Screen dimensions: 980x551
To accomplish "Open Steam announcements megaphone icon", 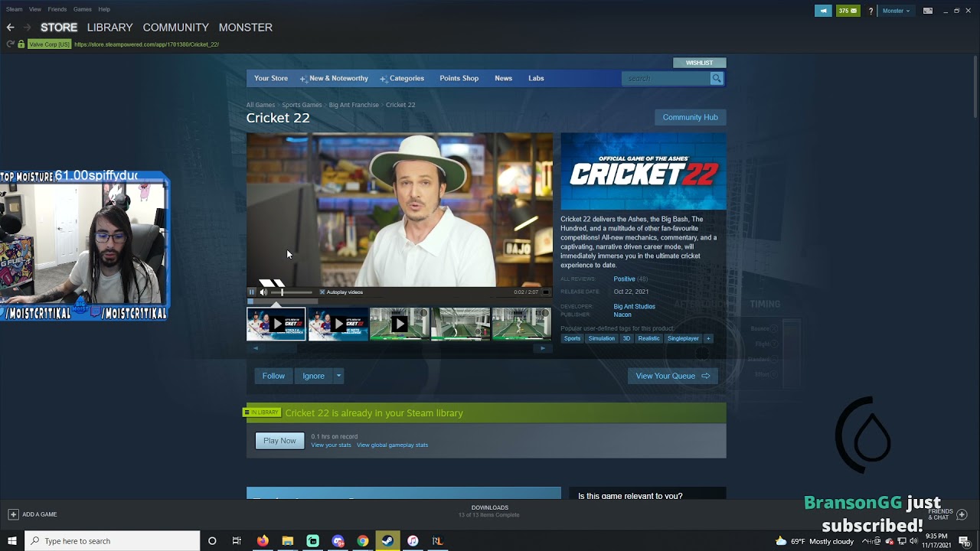I will coord(823,11).
